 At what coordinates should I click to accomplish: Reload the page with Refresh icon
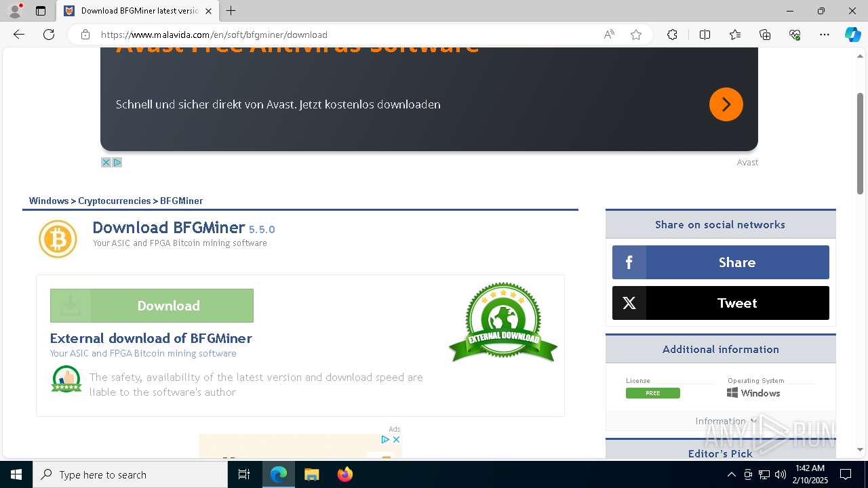pyautogui.click(x=49, y=35)
